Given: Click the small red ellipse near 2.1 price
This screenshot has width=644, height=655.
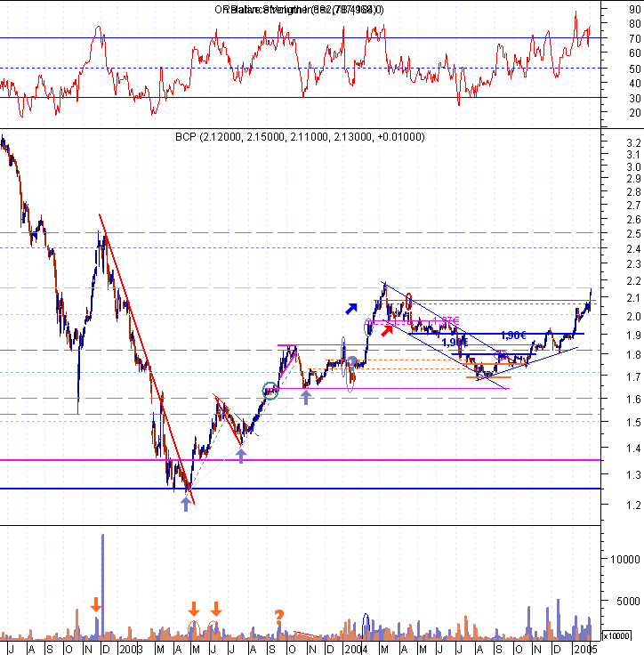Looking at the screenshot, I should (409, 301).
